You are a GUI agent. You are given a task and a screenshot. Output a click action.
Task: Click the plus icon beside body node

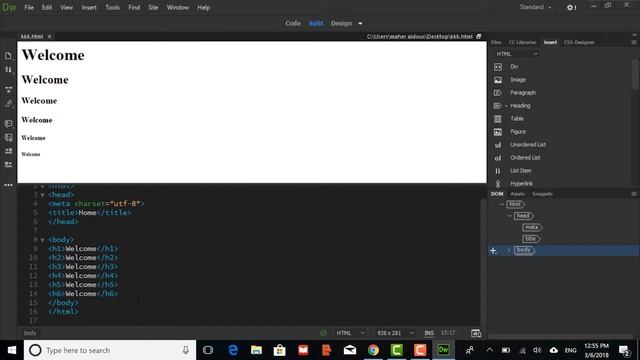[493, 251]
